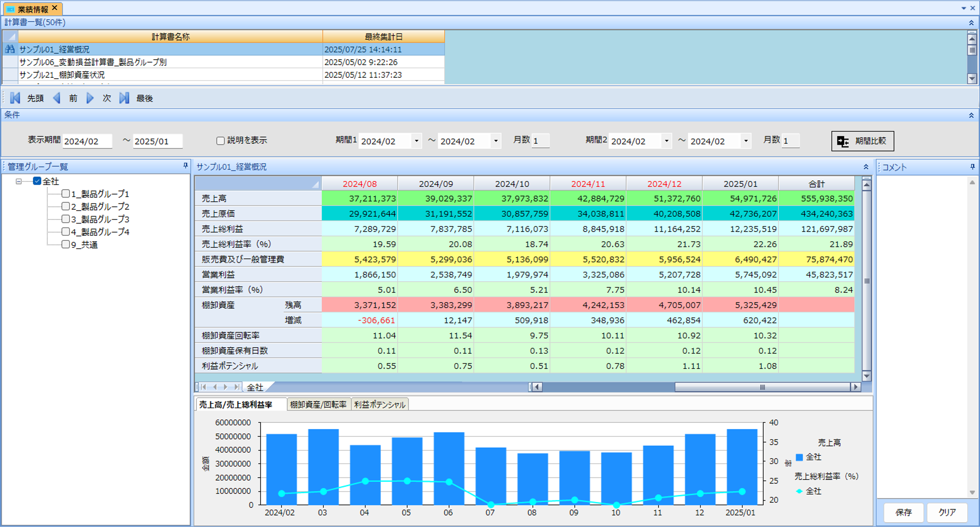Toggle 説明を表示 checkbox

[x=220, y=141]
